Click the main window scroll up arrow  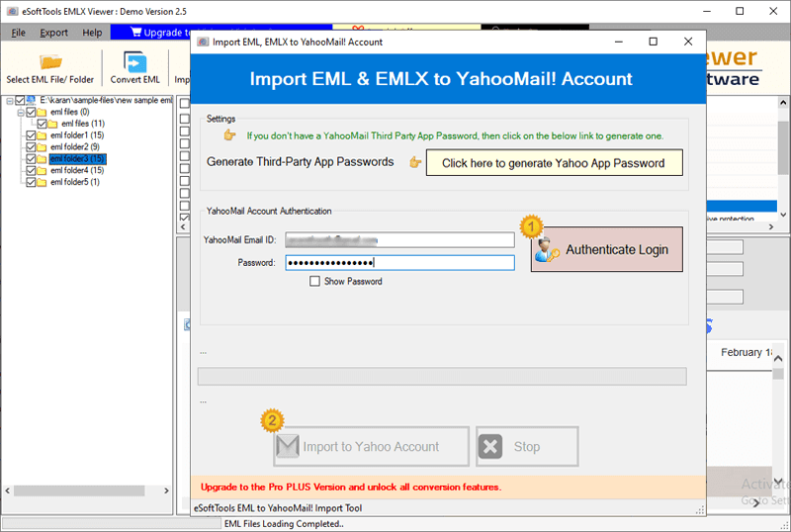(783, 103)
